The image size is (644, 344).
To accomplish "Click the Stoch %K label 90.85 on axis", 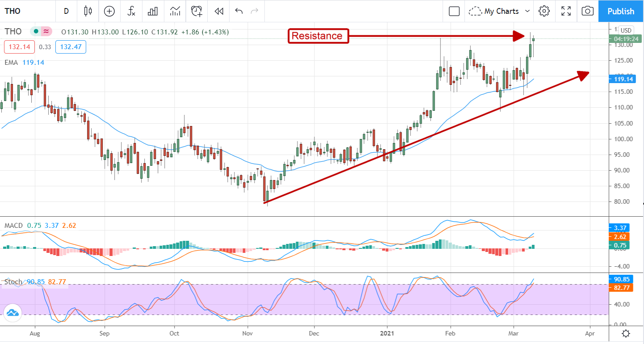I will (x=621, y=278).
